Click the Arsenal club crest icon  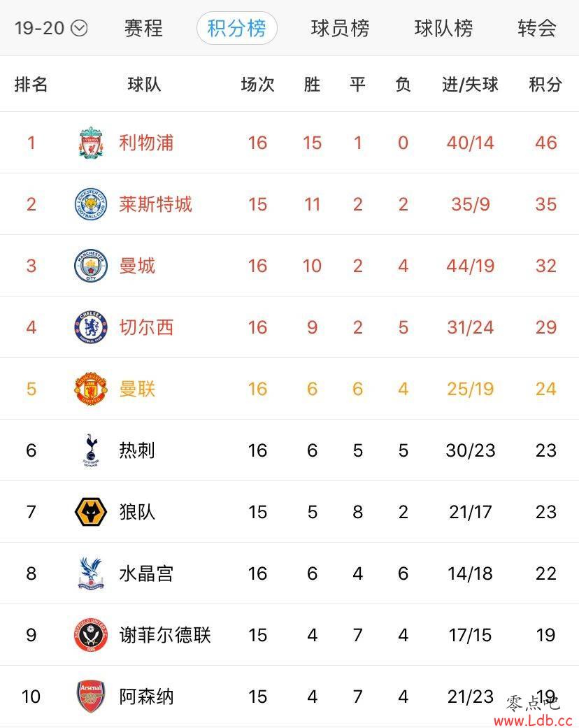coord(91,697)
